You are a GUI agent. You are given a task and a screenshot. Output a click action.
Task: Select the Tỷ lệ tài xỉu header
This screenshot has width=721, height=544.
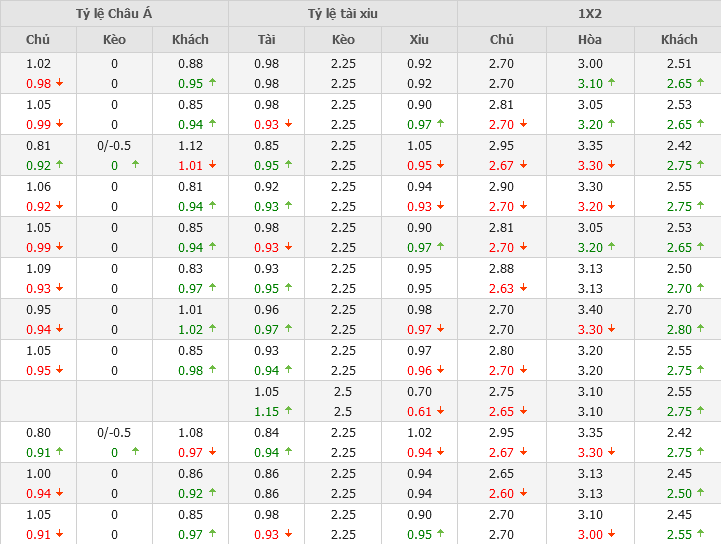click(343, 14)
